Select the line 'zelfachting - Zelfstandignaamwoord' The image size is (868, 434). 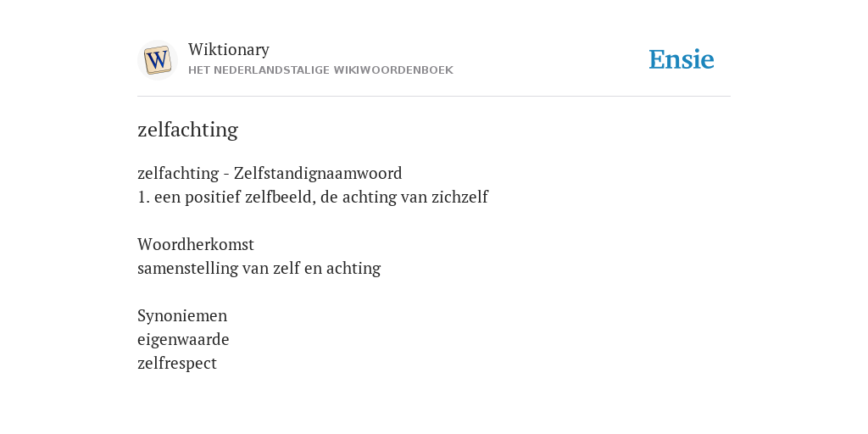pos(270,173)
